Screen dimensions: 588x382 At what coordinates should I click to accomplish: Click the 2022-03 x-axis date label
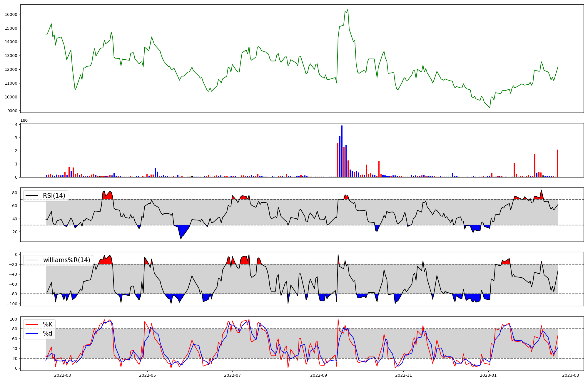(63, 375)
